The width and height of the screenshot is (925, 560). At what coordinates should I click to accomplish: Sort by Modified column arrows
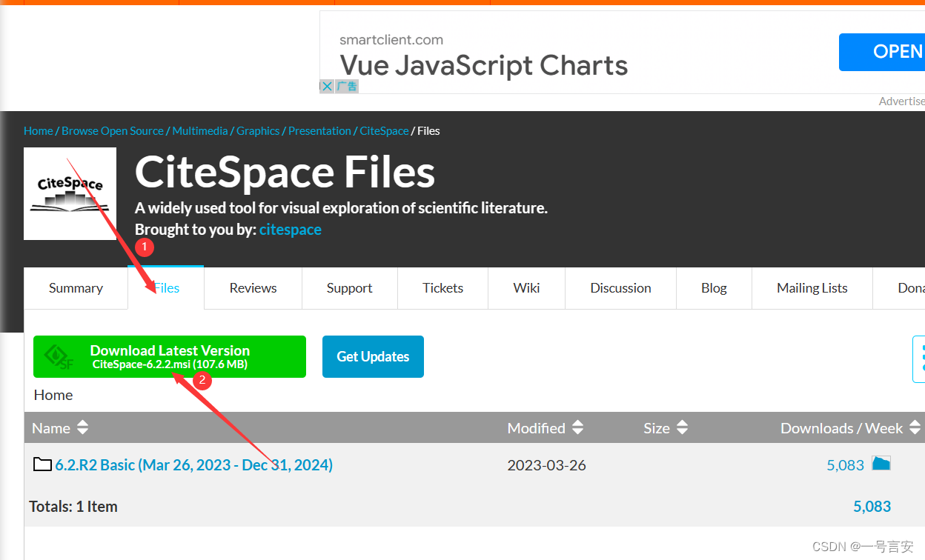577,427
